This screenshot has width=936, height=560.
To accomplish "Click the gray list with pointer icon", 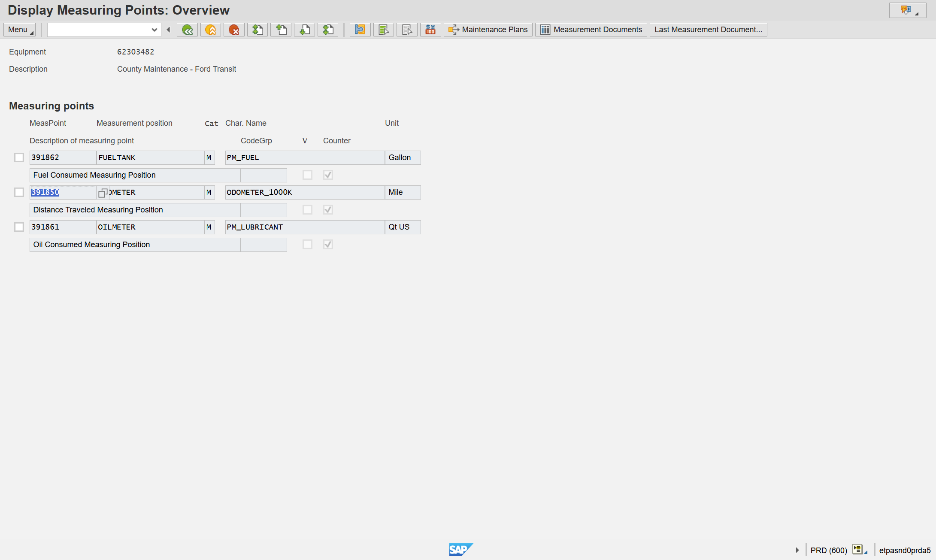I will pyautogui.click(x=407, y=30).
